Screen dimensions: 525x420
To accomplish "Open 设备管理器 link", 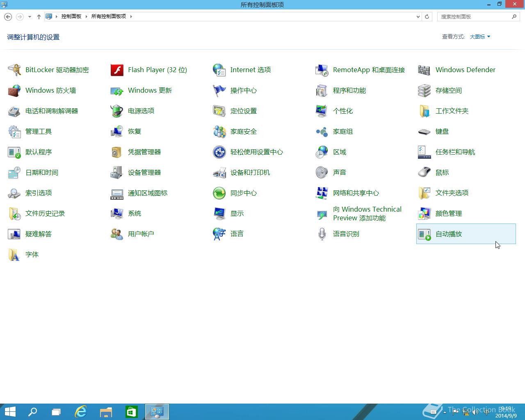I will pyautogui.click(x=144, y=172).
